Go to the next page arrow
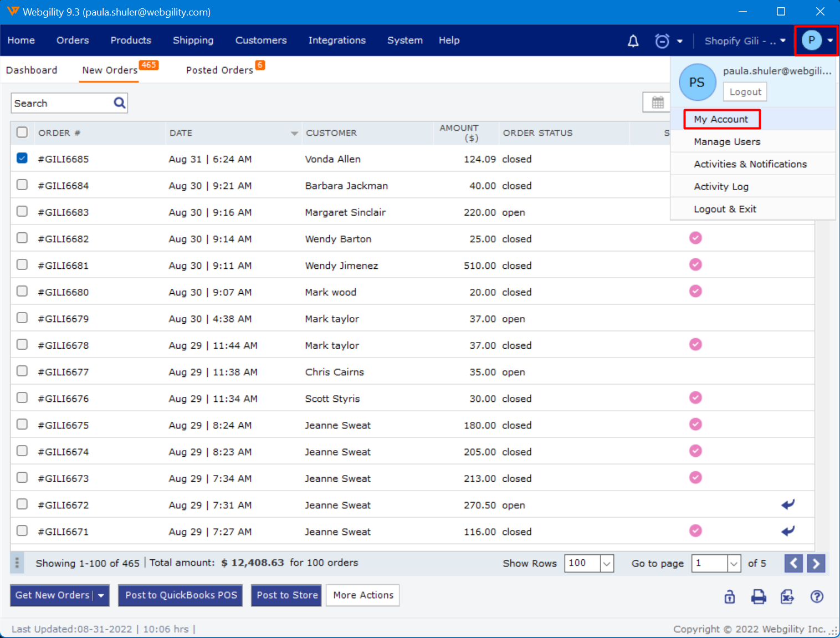 click(x=816, y=563)
